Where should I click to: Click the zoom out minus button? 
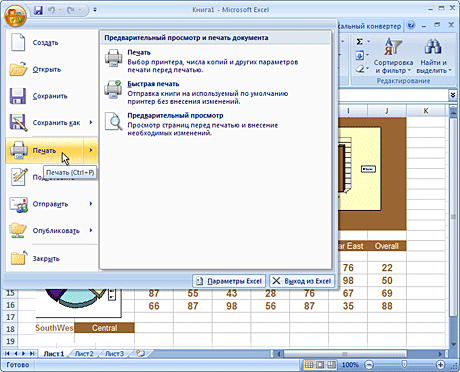click(369, 365)
